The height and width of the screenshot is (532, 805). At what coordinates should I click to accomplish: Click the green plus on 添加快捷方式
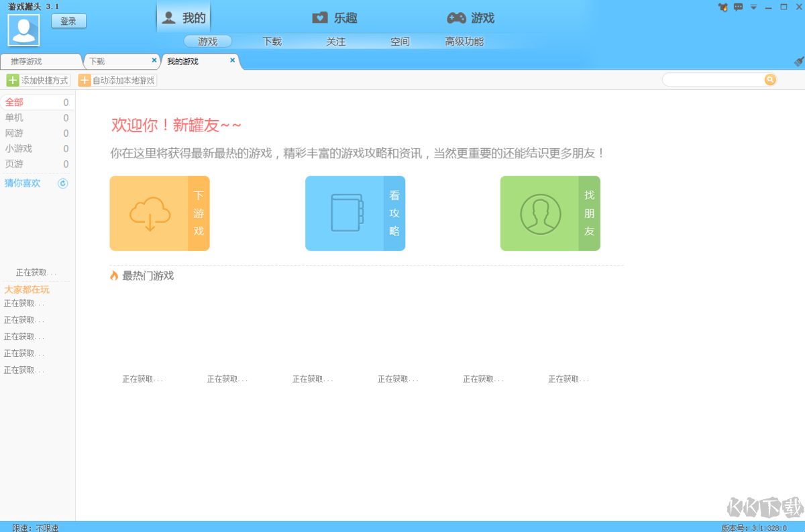(x=13, y=80)
